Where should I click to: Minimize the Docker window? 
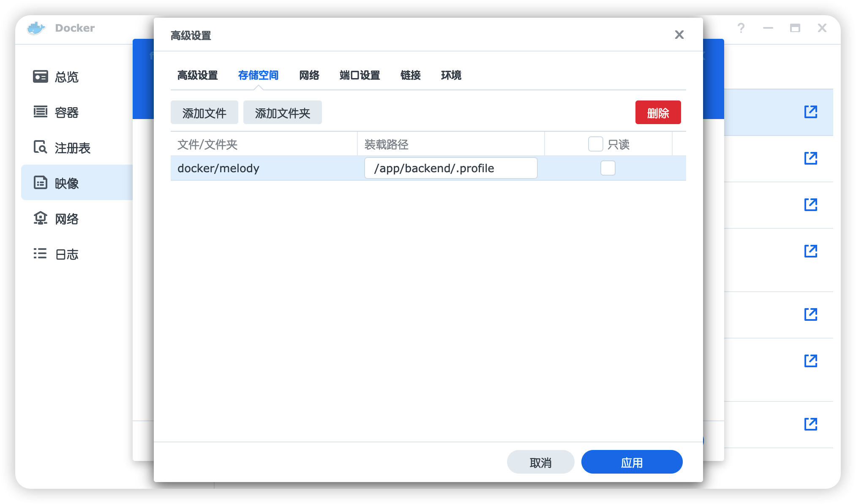click(x=768, y=28)
